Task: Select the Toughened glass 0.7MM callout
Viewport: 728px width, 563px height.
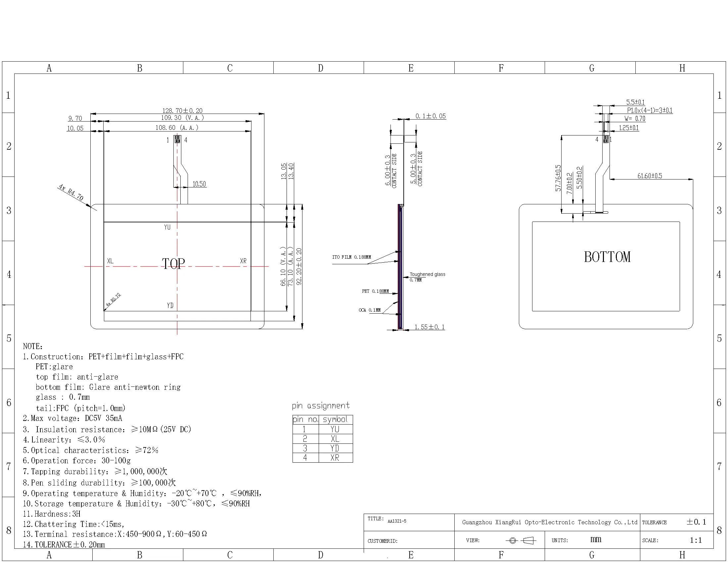Action: (427, 277)
